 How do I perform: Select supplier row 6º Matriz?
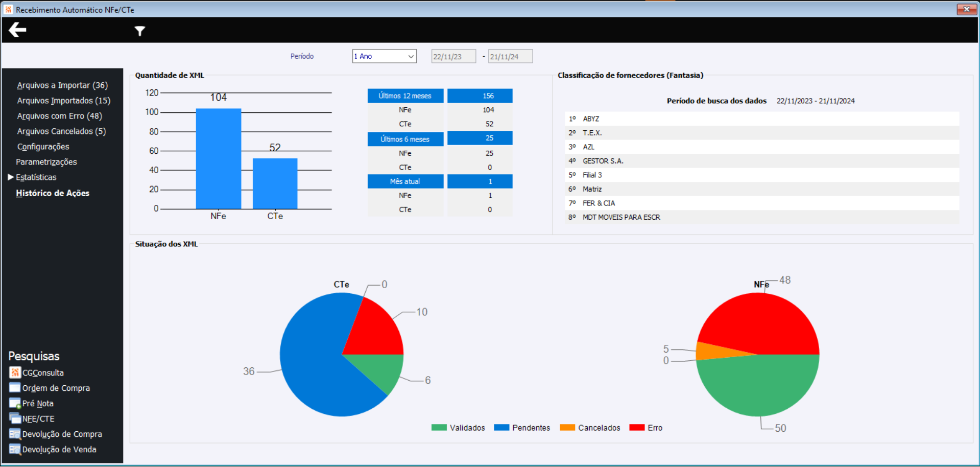[762, 189]
